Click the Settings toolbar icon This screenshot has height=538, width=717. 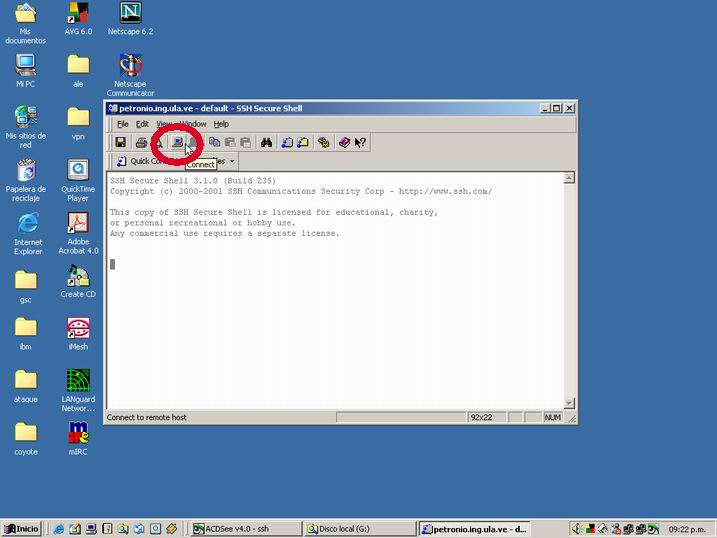click(323, 142)
